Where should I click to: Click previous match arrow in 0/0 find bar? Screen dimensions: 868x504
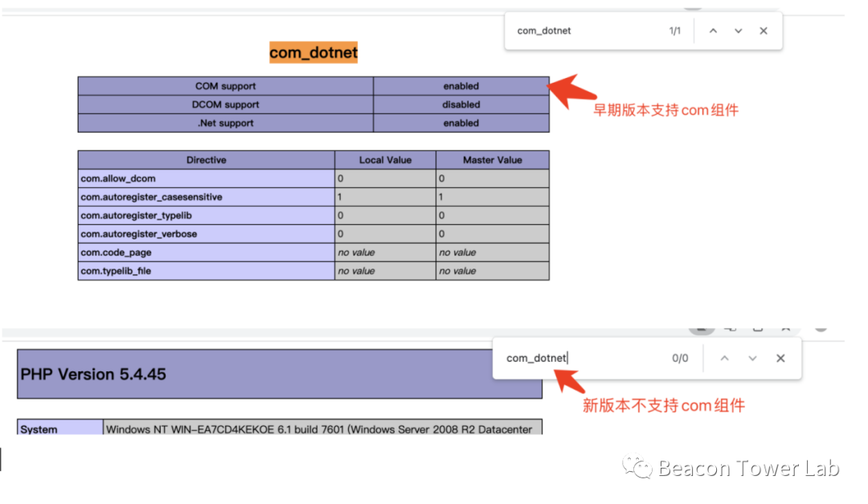(724, 358)
